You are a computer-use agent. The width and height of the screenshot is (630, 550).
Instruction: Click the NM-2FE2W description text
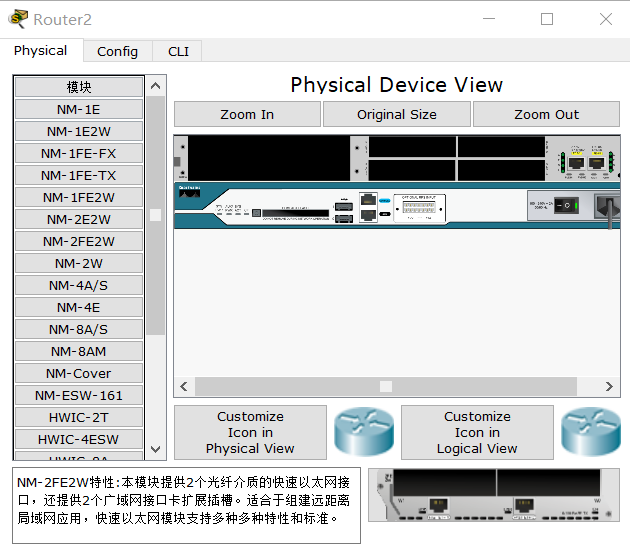(x=183, y=500)
